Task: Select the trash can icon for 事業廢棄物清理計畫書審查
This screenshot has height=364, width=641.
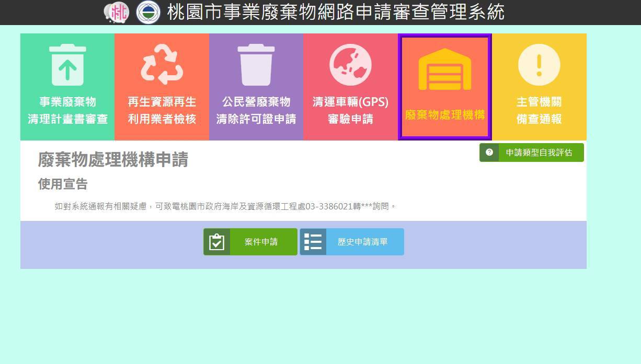Action: [67, 64]
